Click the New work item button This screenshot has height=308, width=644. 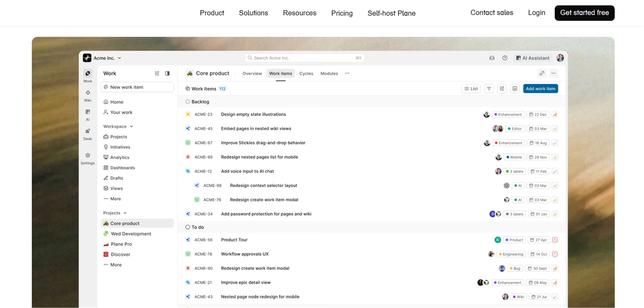(x=137, y=87)
